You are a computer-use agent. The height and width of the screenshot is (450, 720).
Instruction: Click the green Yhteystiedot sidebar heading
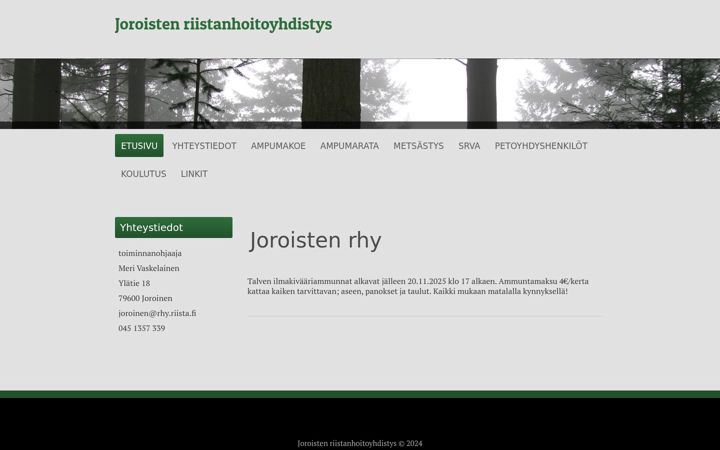pyautogui.click(x=174, y=227)
